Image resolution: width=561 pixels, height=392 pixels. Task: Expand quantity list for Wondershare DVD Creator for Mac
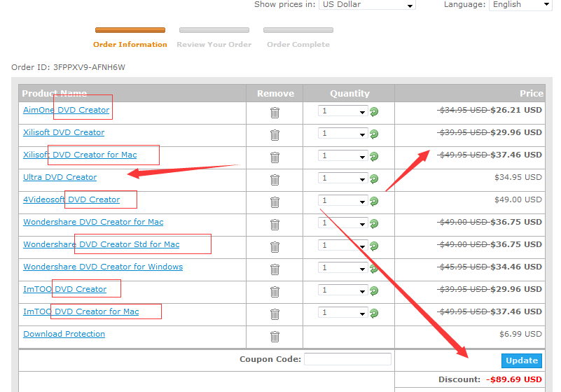[342, 223]
